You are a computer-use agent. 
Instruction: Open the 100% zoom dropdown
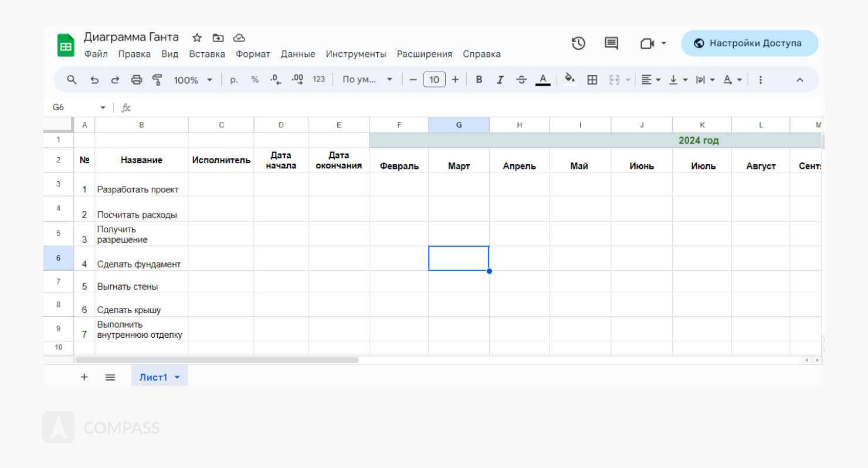click(193, 80)
